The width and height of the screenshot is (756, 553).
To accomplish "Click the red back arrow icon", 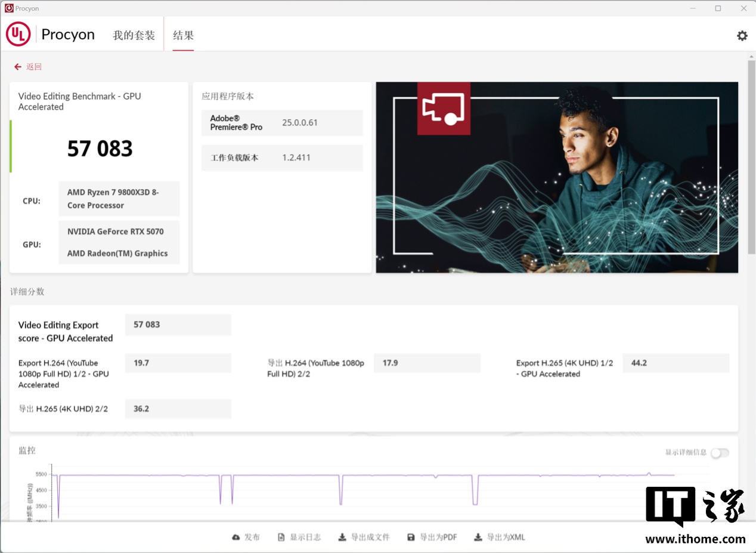I will tap(18, 67).
